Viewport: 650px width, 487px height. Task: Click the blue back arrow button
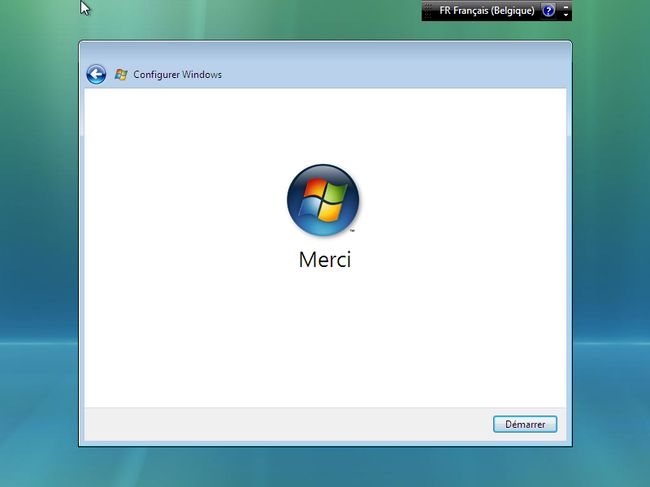tap(96, 74)
